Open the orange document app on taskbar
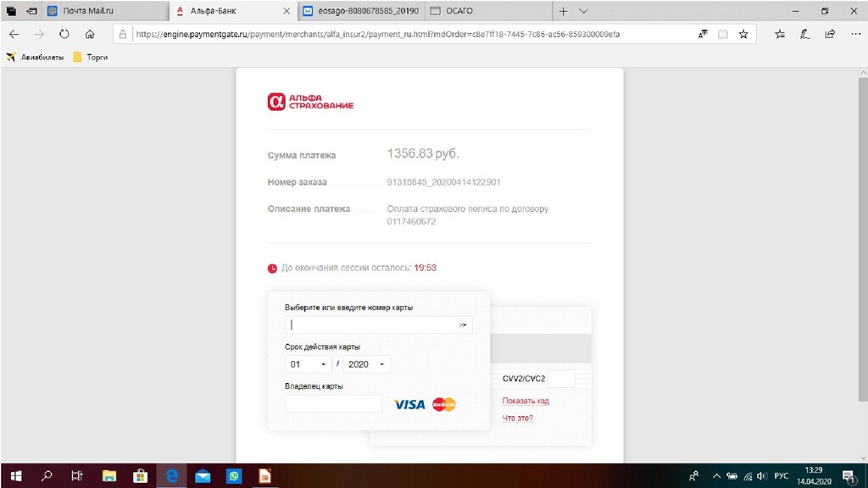Viewport: 868px width, 488px height. 265,476
